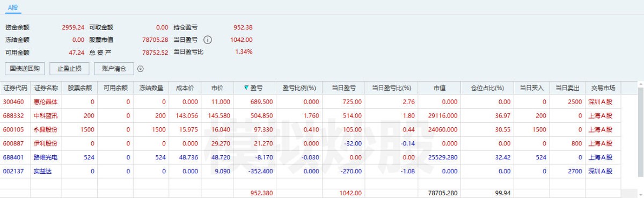Click the sort arrow on 盈亏 column

click(x=246, y=88)
